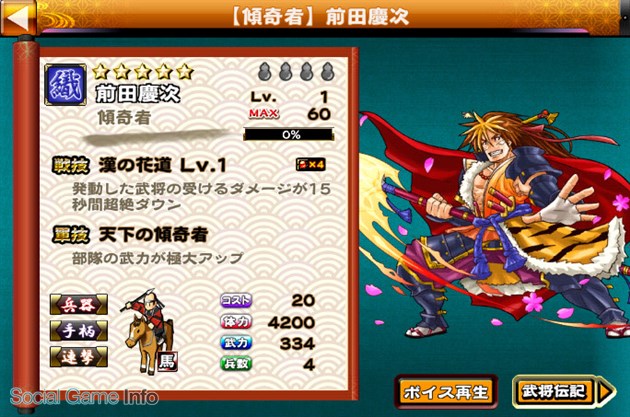Tap the back arrow button
This screenshot has width=630, height=417.
(x=18, y=17)
